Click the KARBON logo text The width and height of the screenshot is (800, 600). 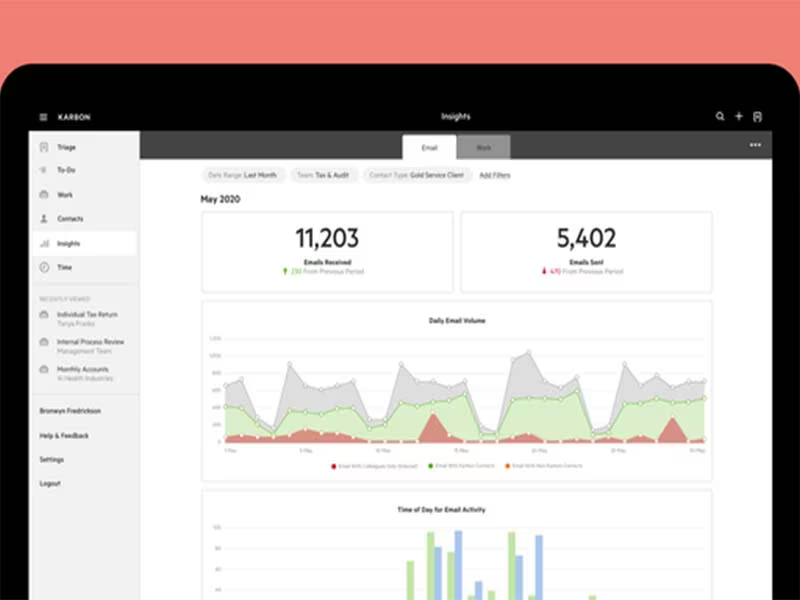[x=74, y=117]
